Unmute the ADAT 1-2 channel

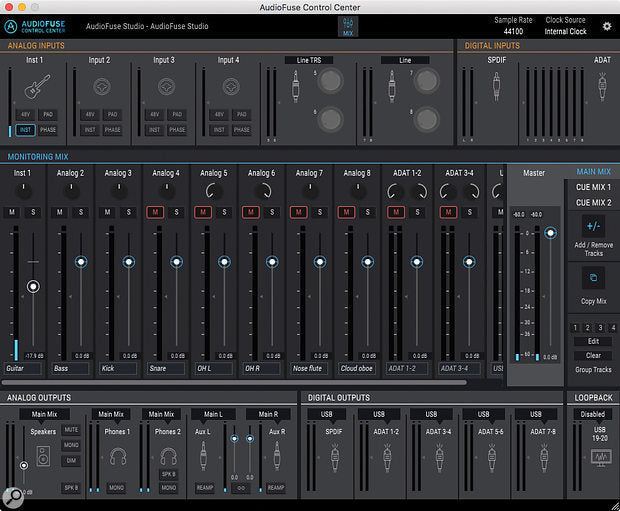click(x=396, y=212)
